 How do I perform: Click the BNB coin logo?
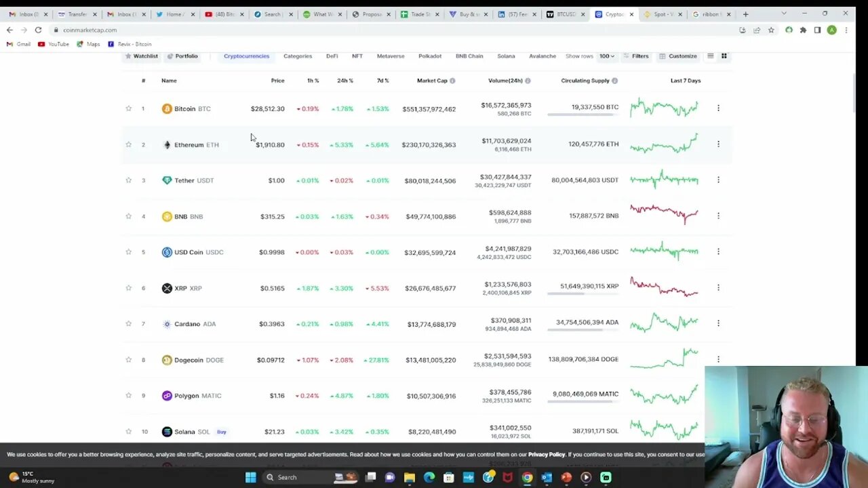(167, 216)
